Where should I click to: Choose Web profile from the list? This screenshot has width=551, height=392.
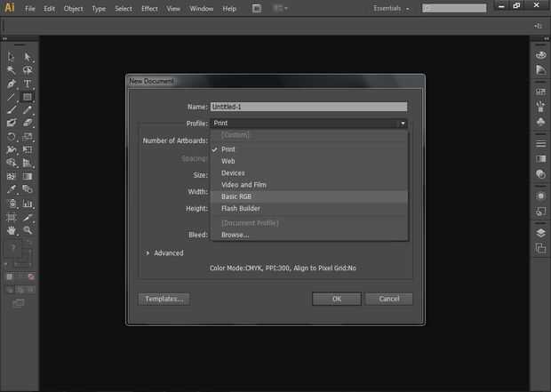pos(309,162)
